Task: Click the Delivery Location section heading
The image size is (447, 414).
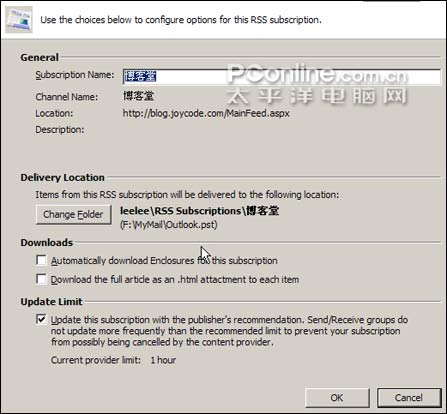Action: (x=62, y=177)
